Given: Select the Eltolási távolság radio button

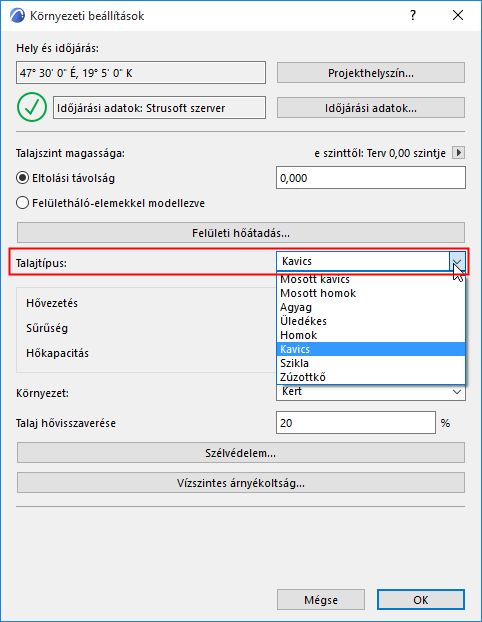Looking at the screenshot, I should coord(22,178).
